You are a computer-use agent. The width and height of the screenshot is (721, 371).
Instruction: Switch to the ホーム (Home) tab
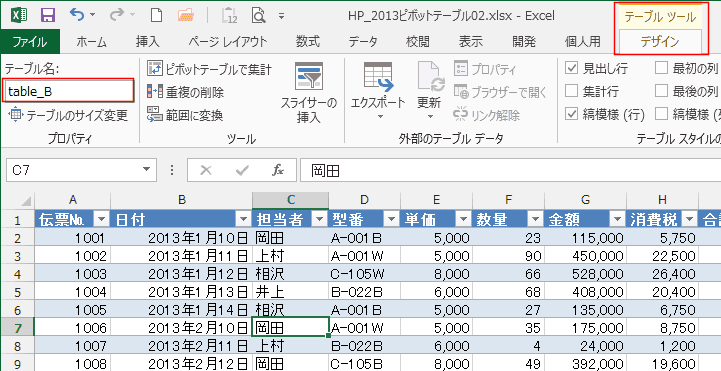pos(92,42)
